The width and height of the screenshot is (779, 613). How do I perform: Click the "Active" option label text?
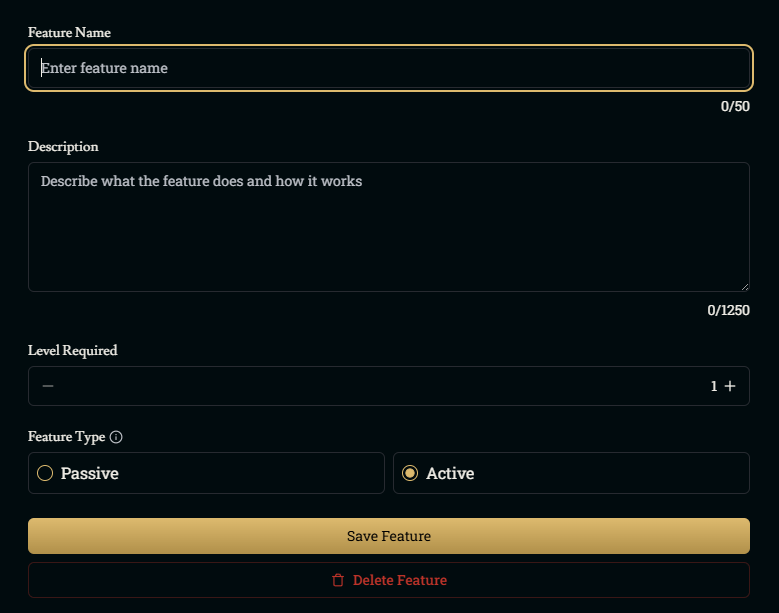point(450,473)
